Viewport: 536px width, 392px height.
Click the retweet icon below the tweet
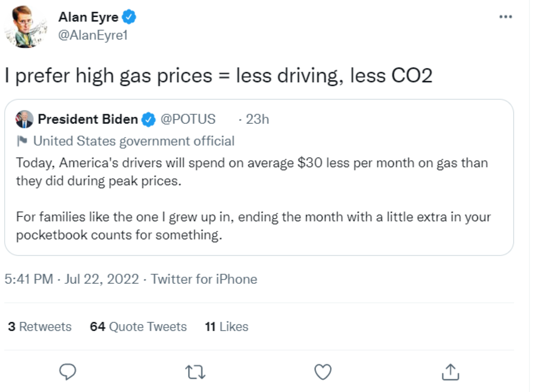tap(195, 372)
